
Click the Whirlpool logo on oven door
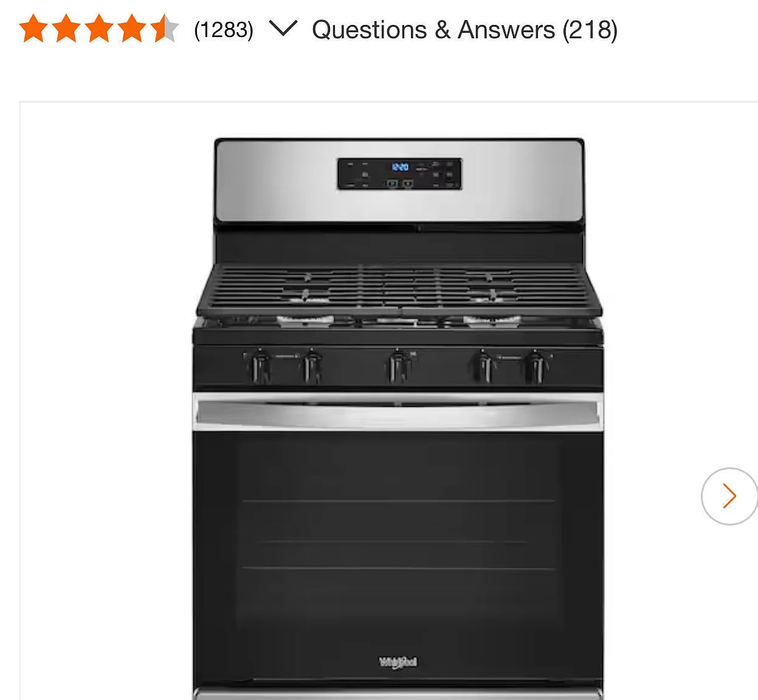(398, 662)
